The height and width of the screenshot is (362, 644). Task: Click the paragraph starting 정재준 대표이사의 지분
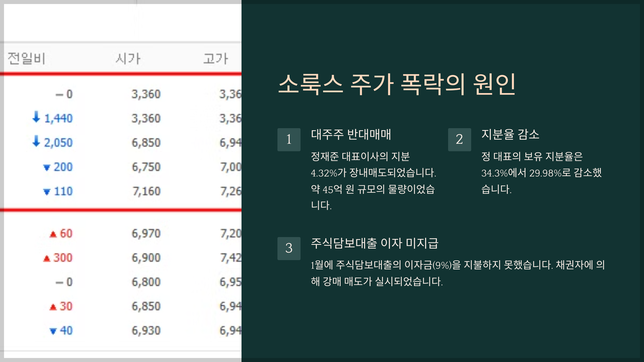[374, 181]
